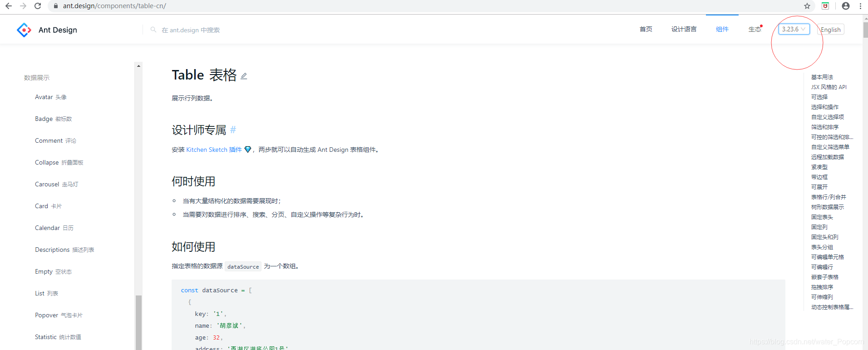This screenshot has height=350, width=868.
Task: Open Badge 徽标数 in sidebar
Action: click(54, 119)
